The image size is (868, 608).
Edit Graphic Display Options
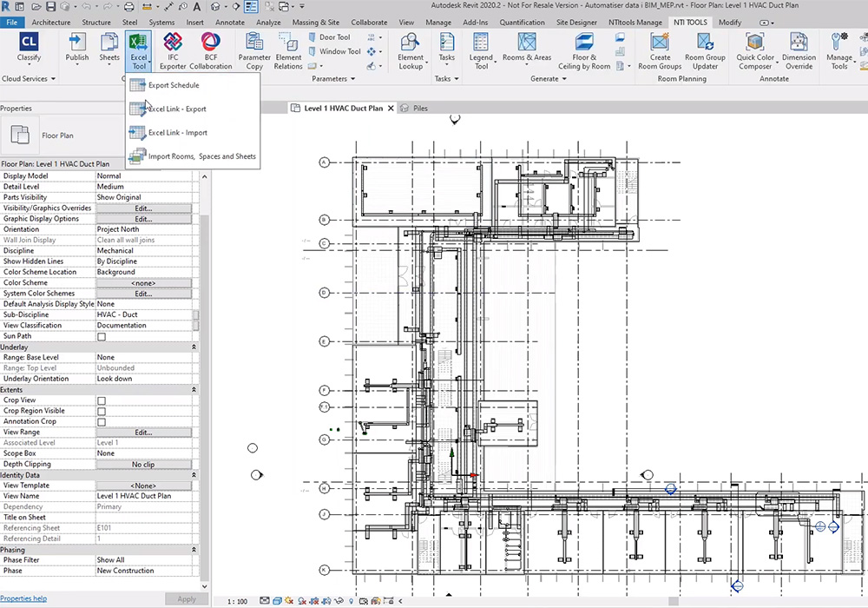tap(144, 219)
